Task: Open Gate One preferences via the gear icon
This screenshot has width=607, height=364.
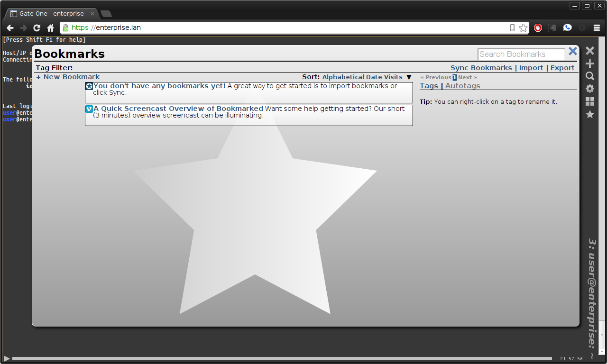Action: coord(589,89)
